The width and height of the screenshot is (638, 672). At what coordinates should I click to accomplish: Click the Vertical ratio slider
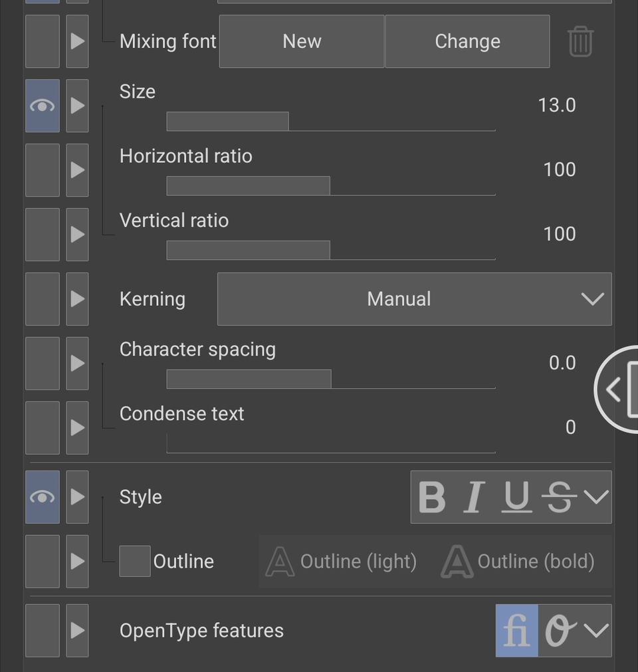tap(331, 250)
